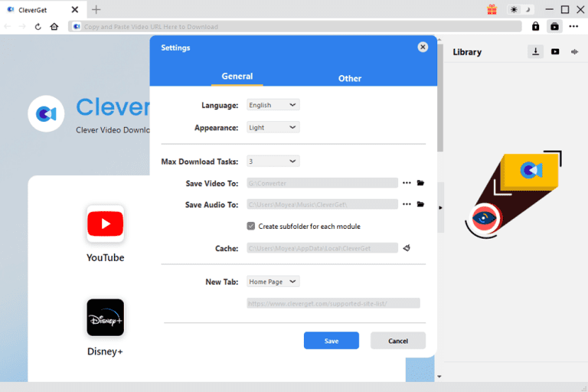Open the Language dropdown
588x392 pixels.
pyautogui.click(x=273, y=105)
